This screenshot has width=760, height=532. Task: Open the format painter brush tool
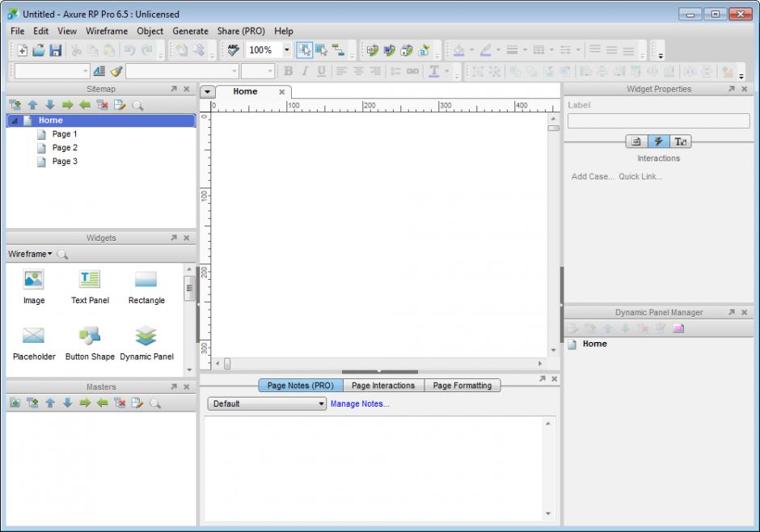coord(116,72)
